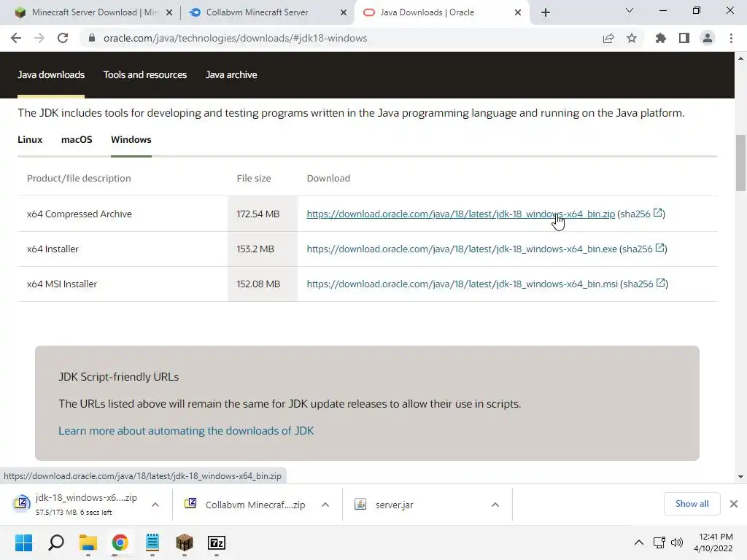
Task: Open volume control tray icon
Action: coord(676,542)
